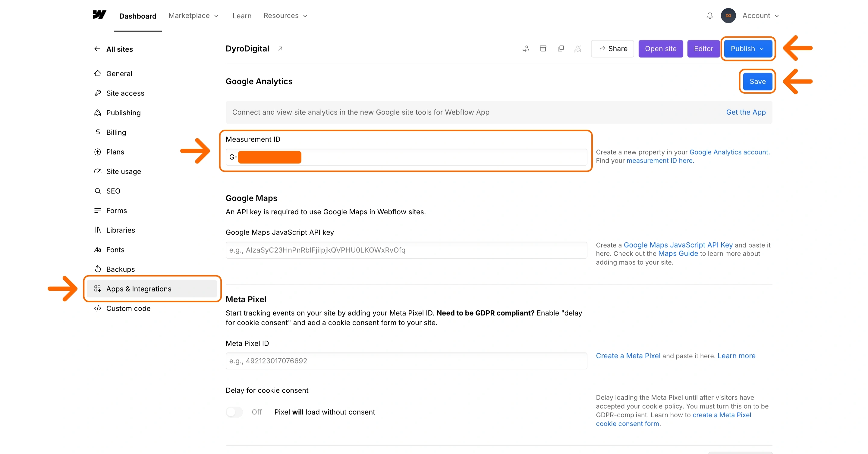
Task: Click the duplicate site icon
Action: [561, 48]
